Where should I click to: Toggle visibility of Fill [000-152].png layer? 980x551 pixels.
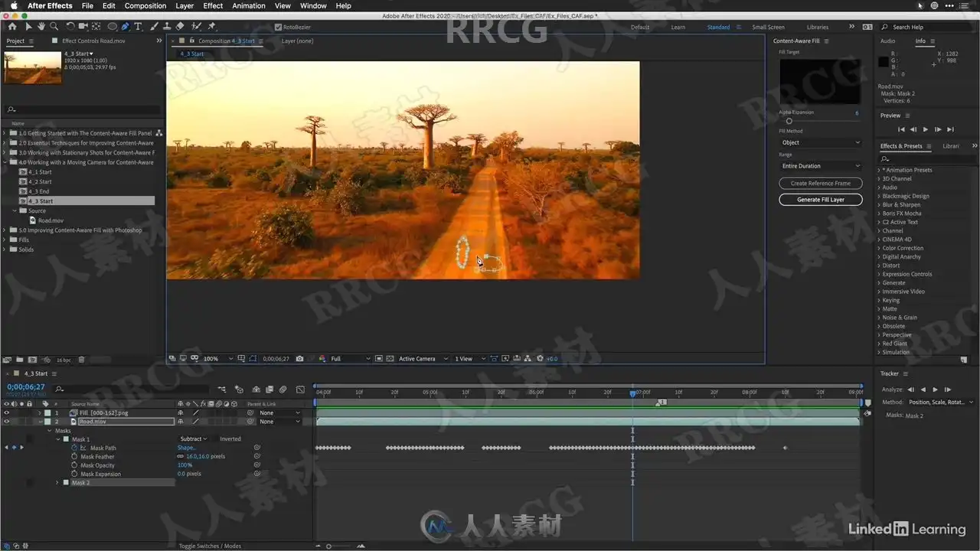7,412
